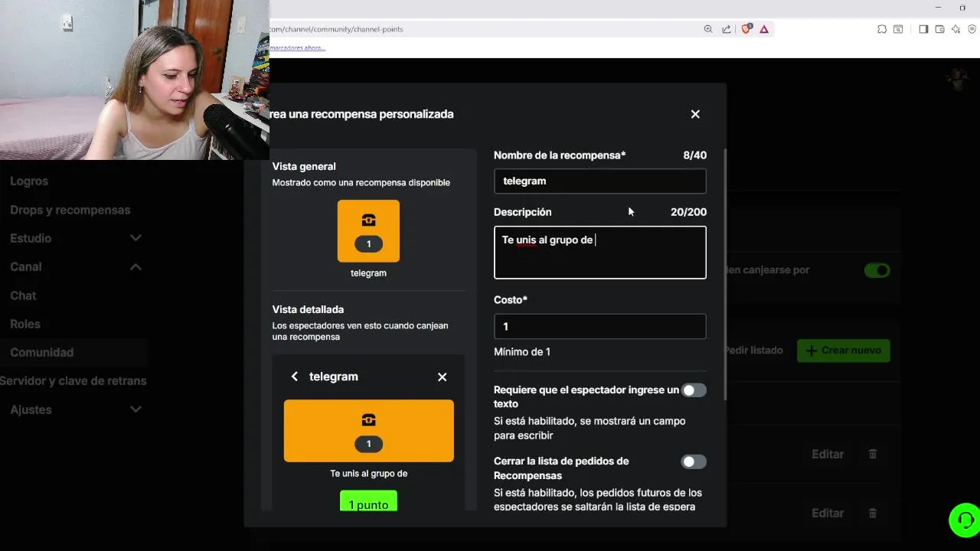The image size is (980, 551).
Task: Toggle the browser sidebar panel icon
Action: (x=923, y=29)
